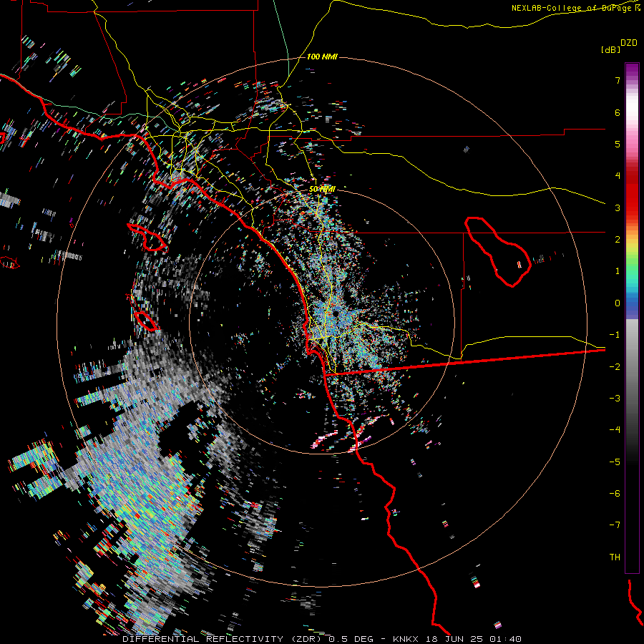
Task: Click the -2 value on color scale
Action: [615, 367]
